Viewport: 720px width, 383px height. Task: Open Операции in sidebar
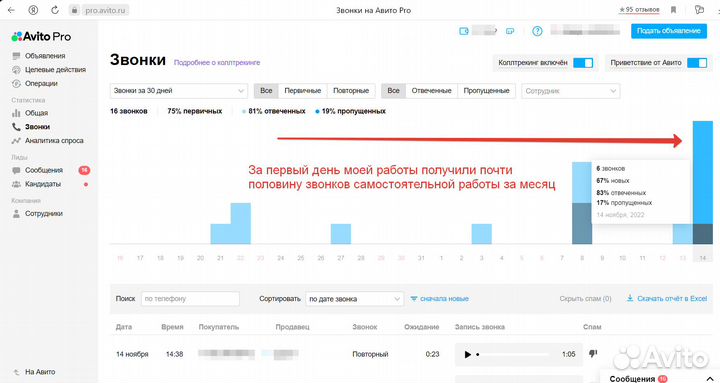click(x=41, y=83)
